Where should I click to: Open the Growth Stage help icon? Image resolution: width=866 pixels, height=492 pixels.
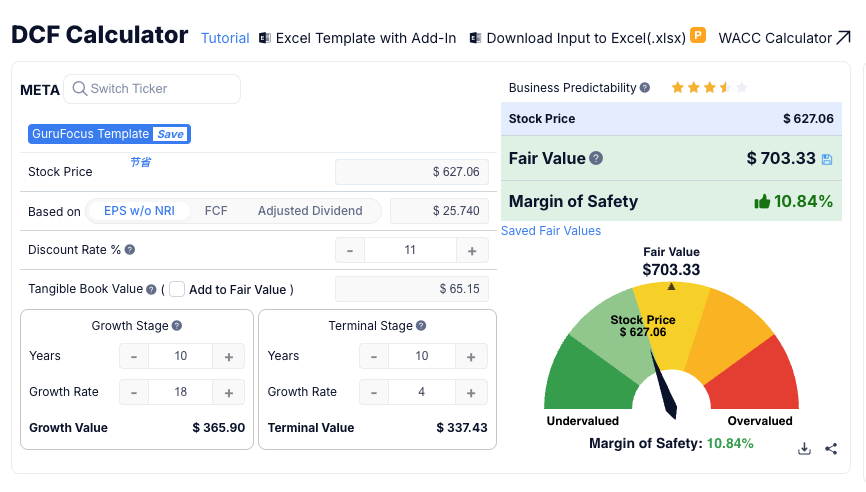[177, 326]
